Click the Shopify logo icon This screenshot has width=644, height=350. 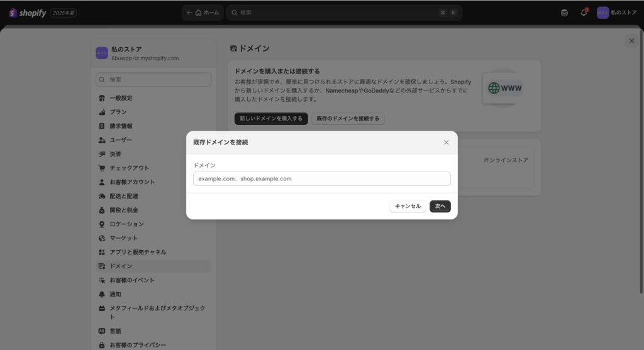click(13, 13)
